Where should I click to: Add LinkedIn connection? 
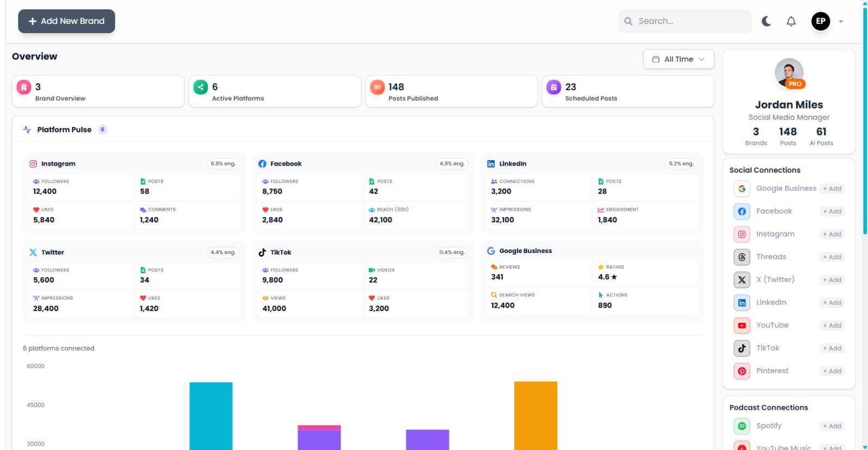tap(832, 303)
